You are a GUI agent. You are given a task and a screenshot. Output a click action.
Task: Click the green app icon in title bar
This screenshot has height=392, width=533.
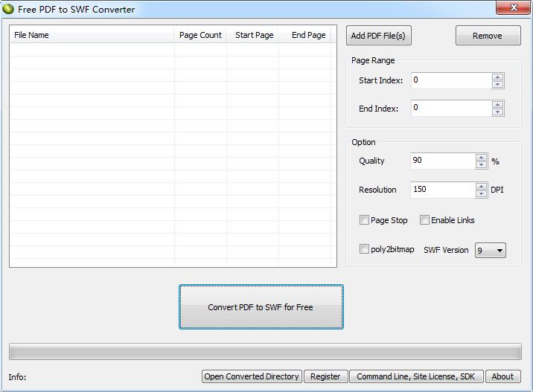pyautogui.click(x=8, y=9)
